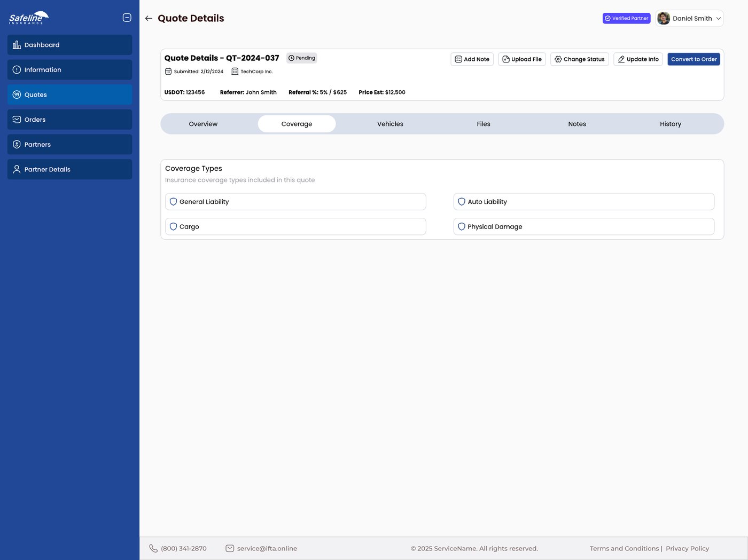This screenshot has height=560, width=748.
Task: Click the building icon next to TechCorp Inc.
Action: 235,72
